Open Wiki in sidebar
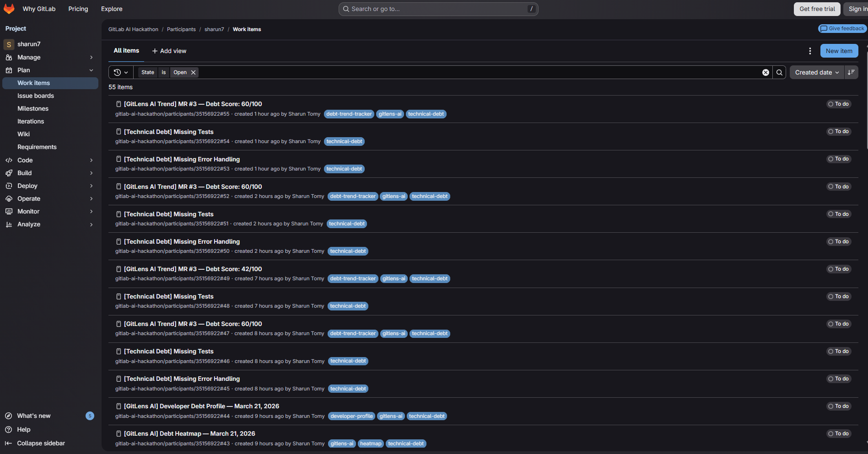Screen dimensions: 868x454 pos(50,134)
